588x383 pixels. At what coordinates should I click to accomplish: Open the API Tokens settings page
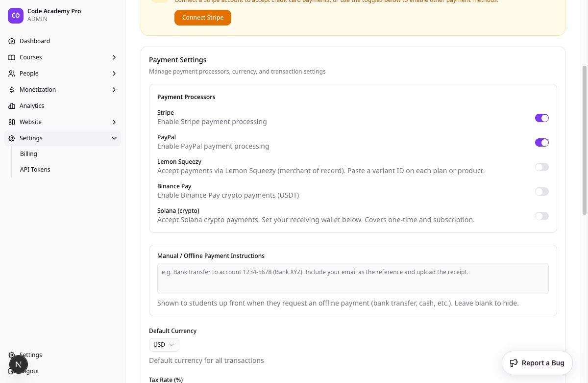coord(35,170)
